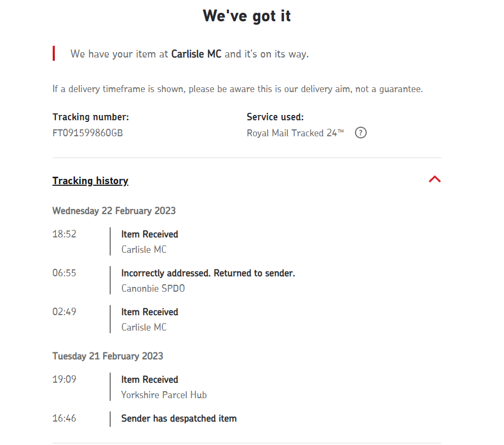
Task: Click the question mark beside Service used
Action: (x=360, y=133)
